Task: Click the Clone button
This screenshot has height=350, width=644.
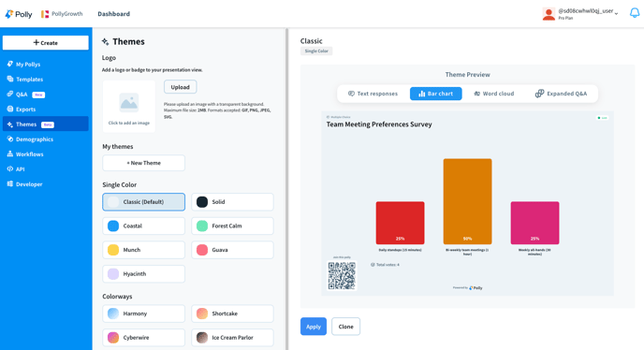Action: pos(345,327)
